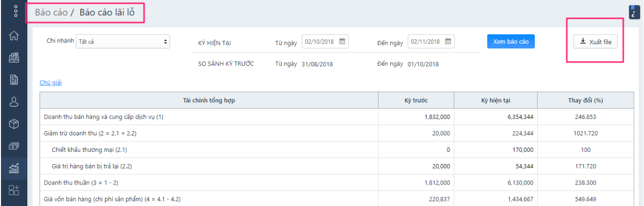Click the SO SÁNH KỲ TRƯỚC label
This screenshot has height=206, width=644.
coord(226,64)
